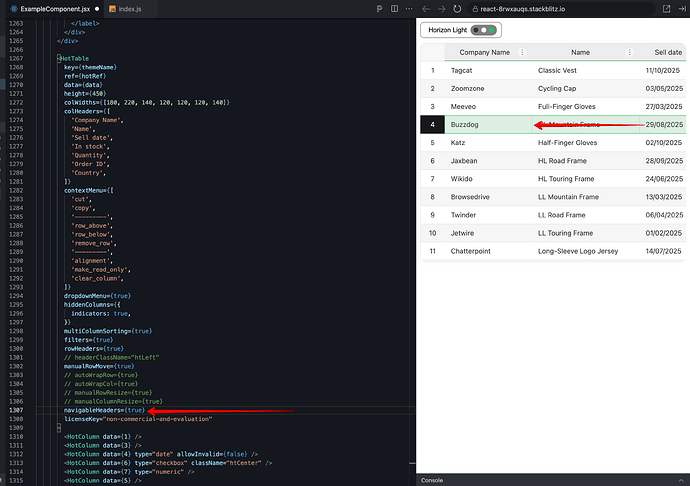The image size is (690, 486).
Task: Expand the Console panel chevron
Action: click(681, 480)
